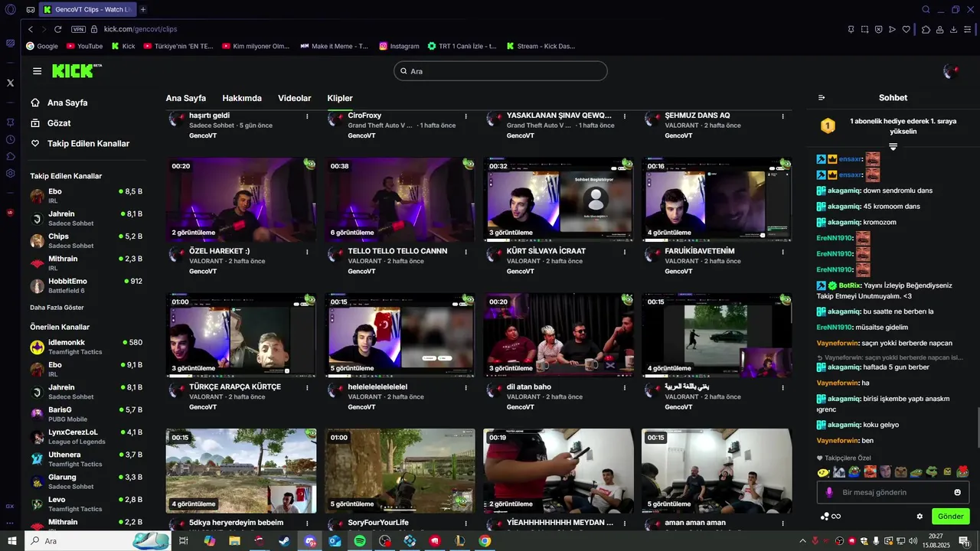Viewport: 980px width, 551px height.
Task: Select the Klipler tab
Action: pos(340,98)
